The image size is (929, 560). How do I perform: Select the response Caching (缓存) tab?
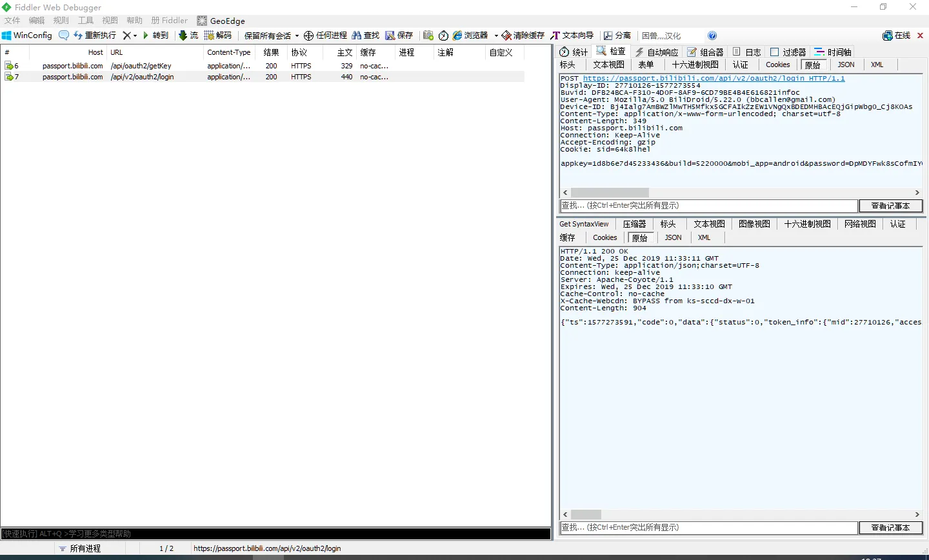(568, 237)
